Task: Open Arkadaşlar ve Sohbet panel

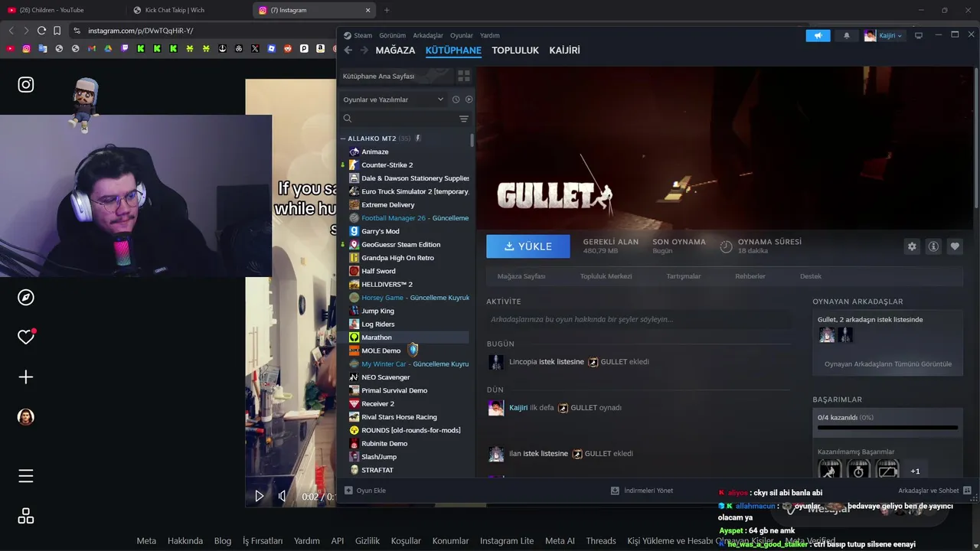Action: pos(934,491)
